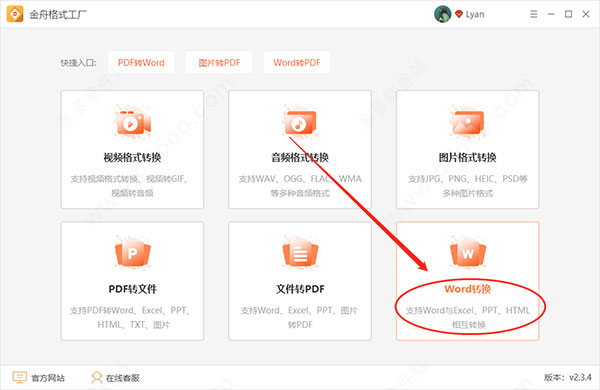The width and height of the screenshot is (600, 390).
Task: Click the Lyan username
Action: coord(475,15)
